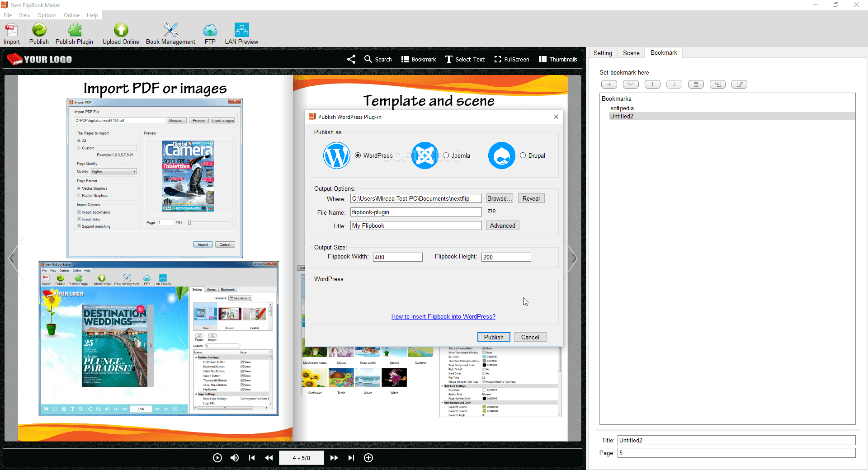Go to previous page with rewind icon
868x470 pixels.
(x=269, y=458)
